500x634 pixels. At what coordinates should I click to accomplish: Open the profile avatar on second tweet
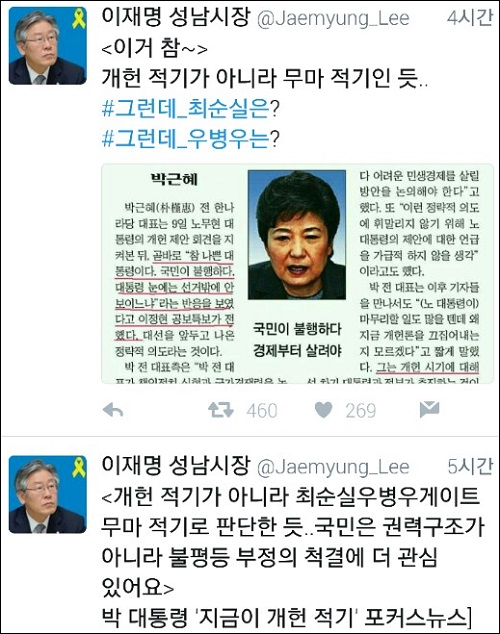coord(48,494)
